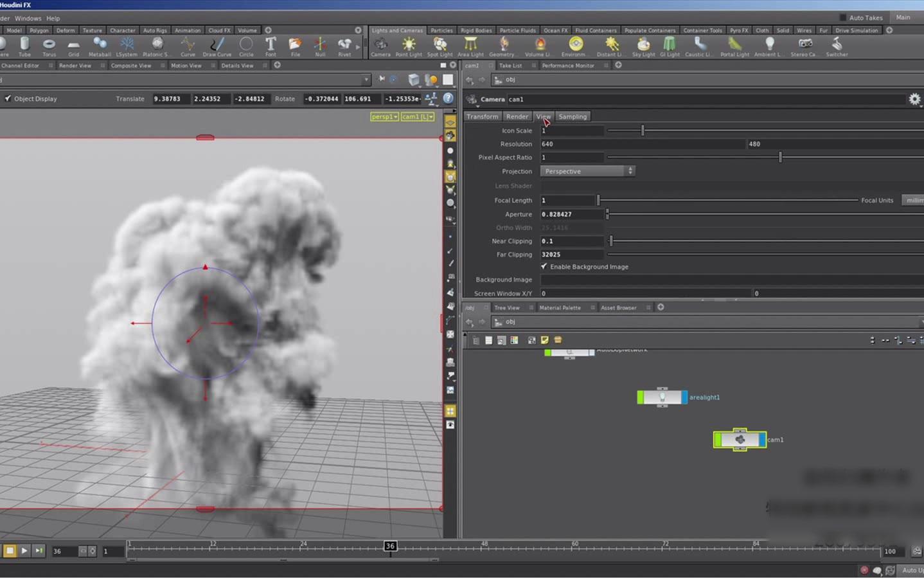The height and width of the screenshot is (578, 924).
Task: Open the viewport help button
Action: point(448,98)
